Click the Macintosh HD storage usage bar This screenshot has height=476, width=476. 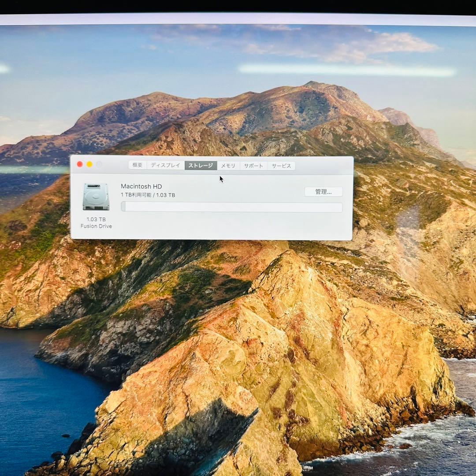231,206
